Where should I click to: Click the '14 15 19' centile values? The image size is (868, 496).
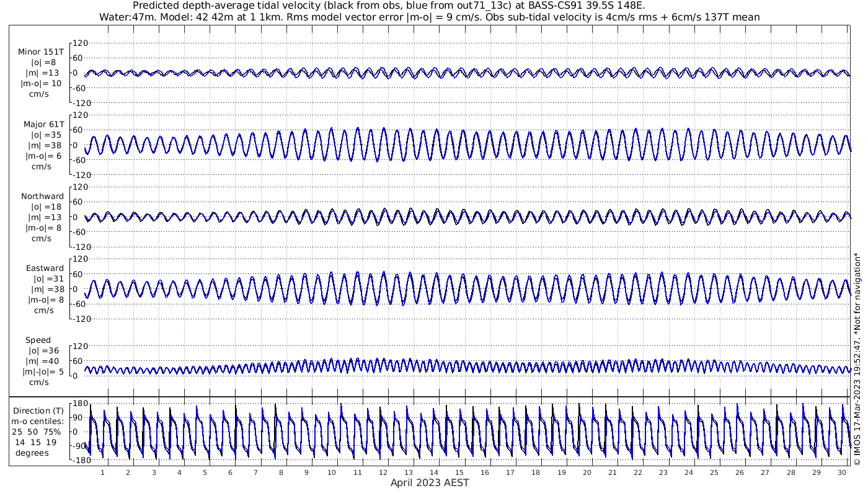tap(36, 443)
